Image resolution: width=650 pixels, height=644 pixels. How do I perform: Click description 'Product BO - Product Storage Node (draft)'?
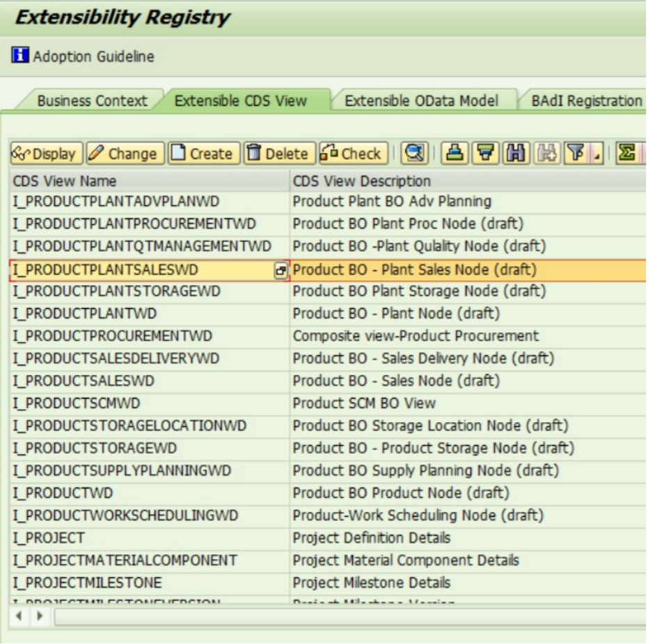[433, 449]
